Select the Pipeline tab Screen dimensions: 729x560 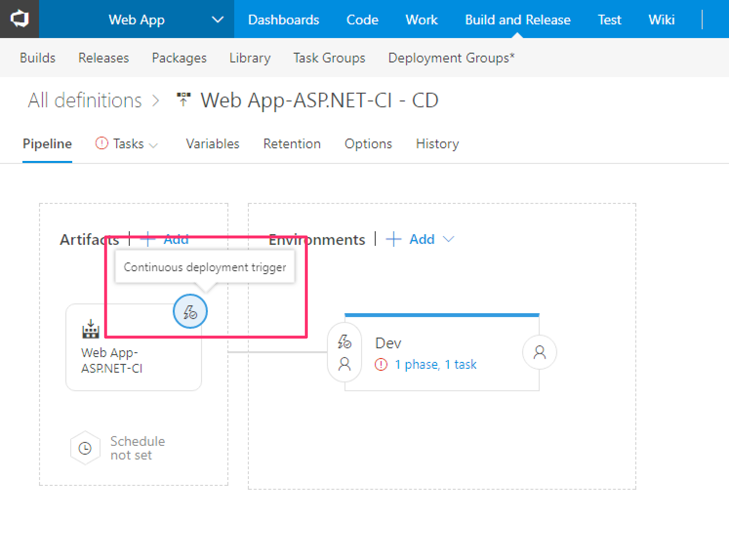47,144
